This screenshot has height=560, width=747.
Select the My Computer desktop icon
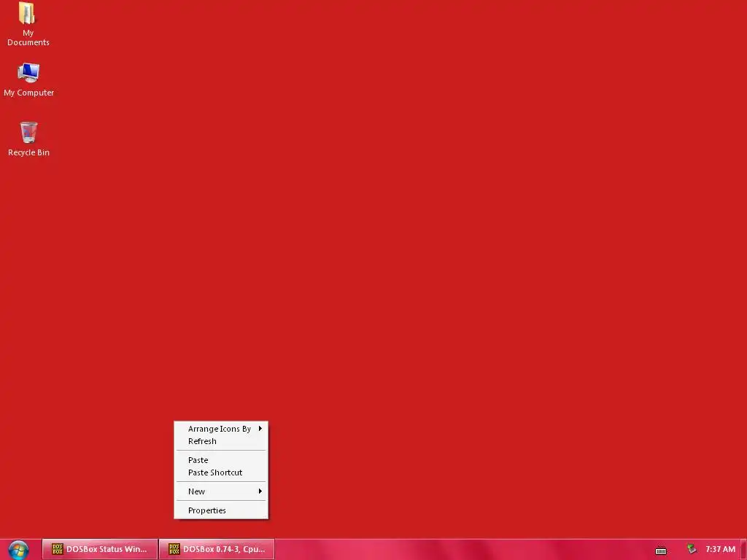click(x=28, y=80)
